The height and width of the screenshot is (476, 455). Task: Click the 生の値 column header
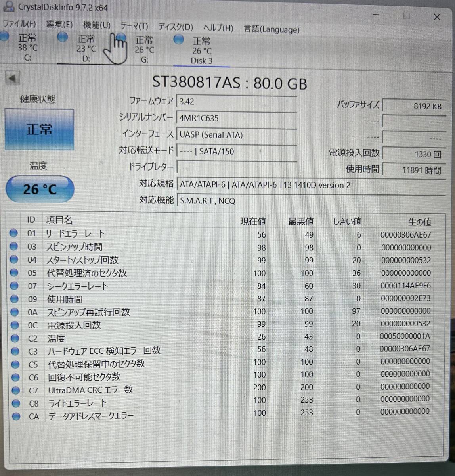419,222
